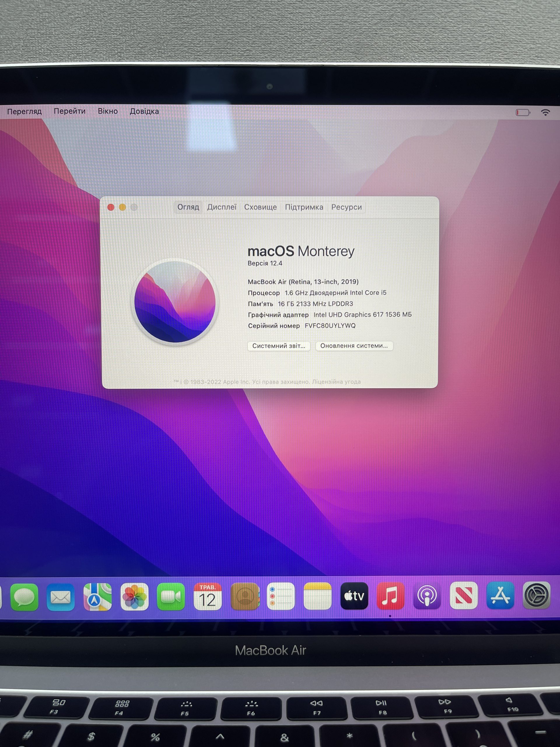Open the Довідка menu
The height and width of the screenshot is (747, 560).
coord(144,111)
